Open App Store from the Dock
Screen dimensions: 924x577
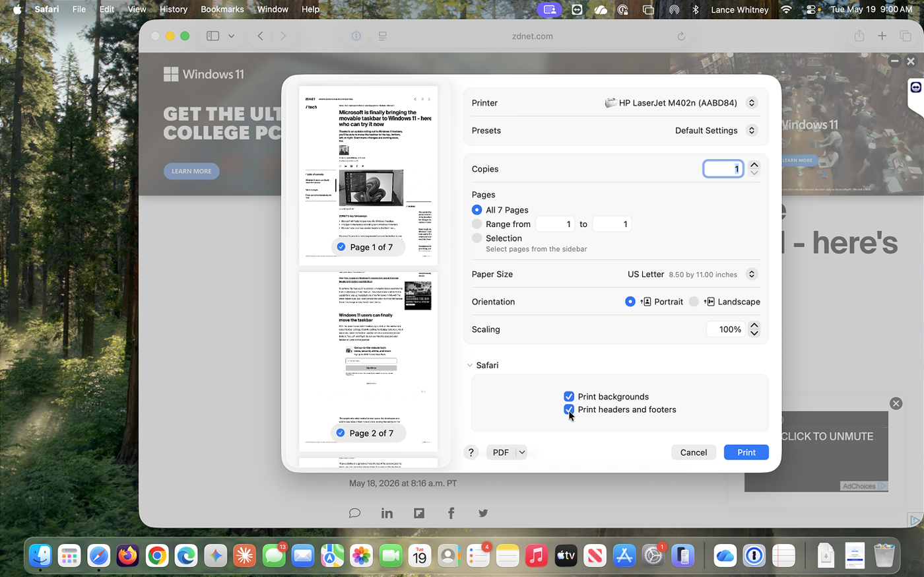[x=624, y=556]
